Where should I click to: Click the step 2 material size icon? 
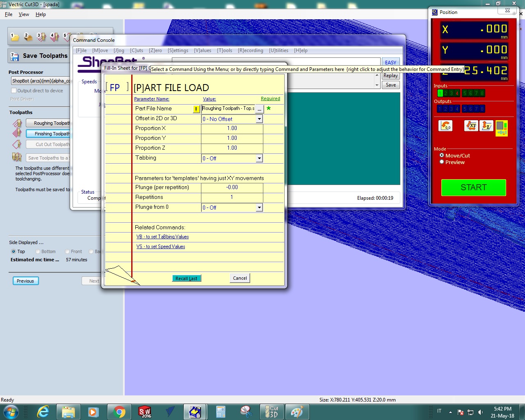tap(28, 37)
